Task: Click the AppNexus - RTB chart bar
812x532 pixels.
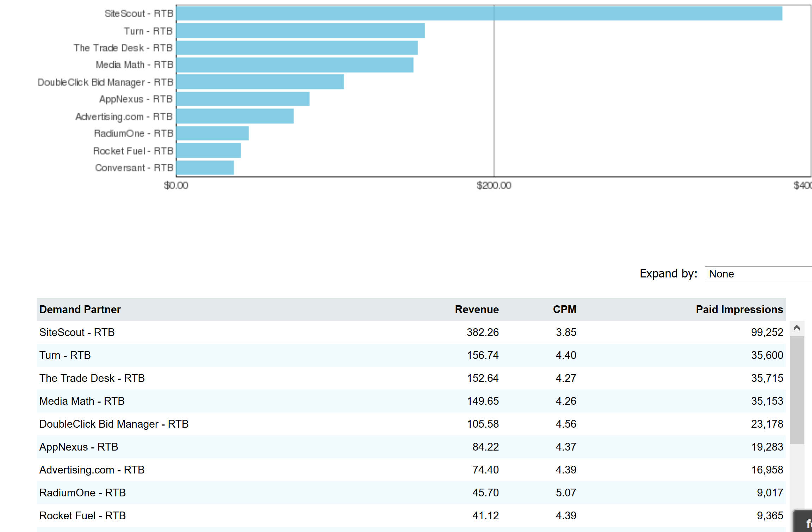Action: (x=243, y=99)
